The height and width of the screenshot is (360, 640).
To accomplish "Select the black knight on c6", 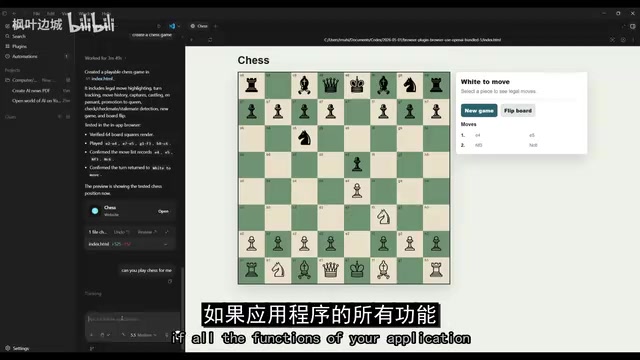I will click(x=304, y=138).
